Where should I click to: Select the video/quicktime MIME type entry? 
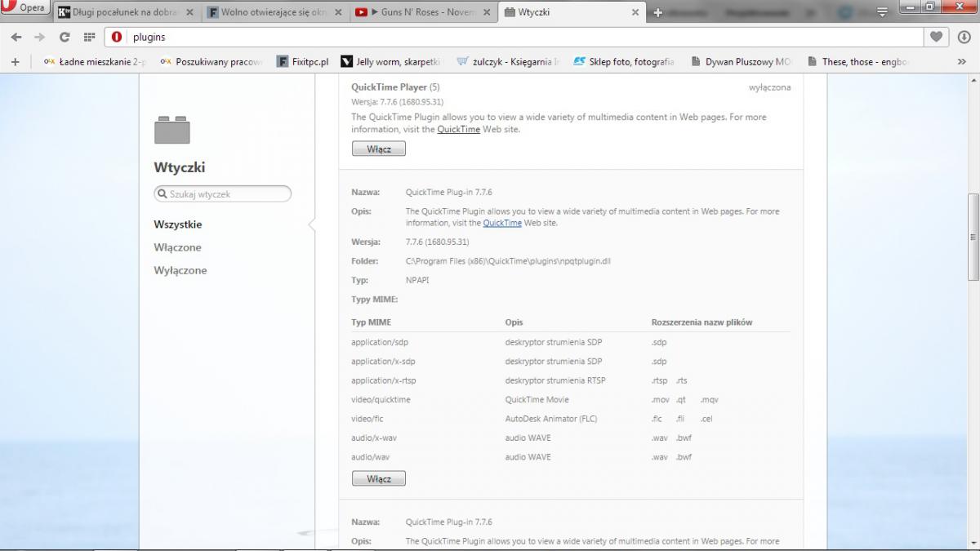pyautogui.click(x=381, y=400)
